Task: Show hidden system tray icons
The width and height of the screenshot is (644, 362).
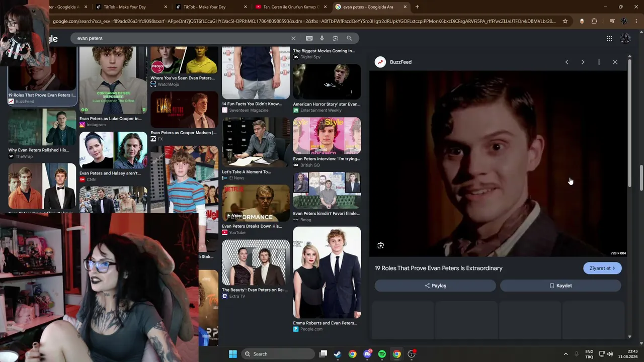Action: pos(566,354)
